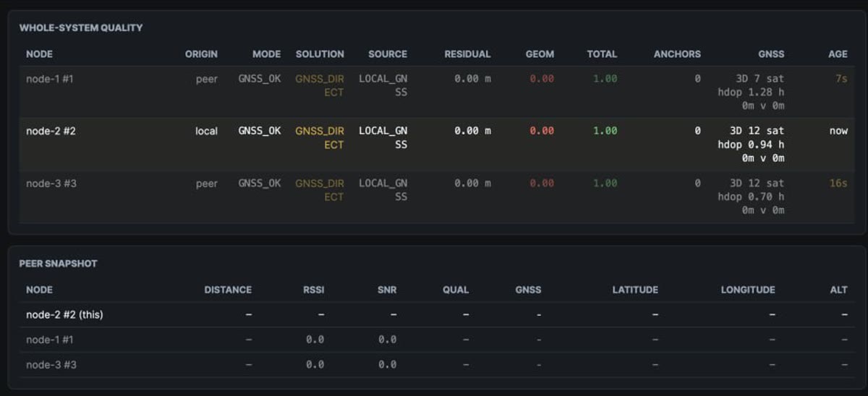Click the WHOLE-SYSTEM QUALITY panel title

point(81,28)
